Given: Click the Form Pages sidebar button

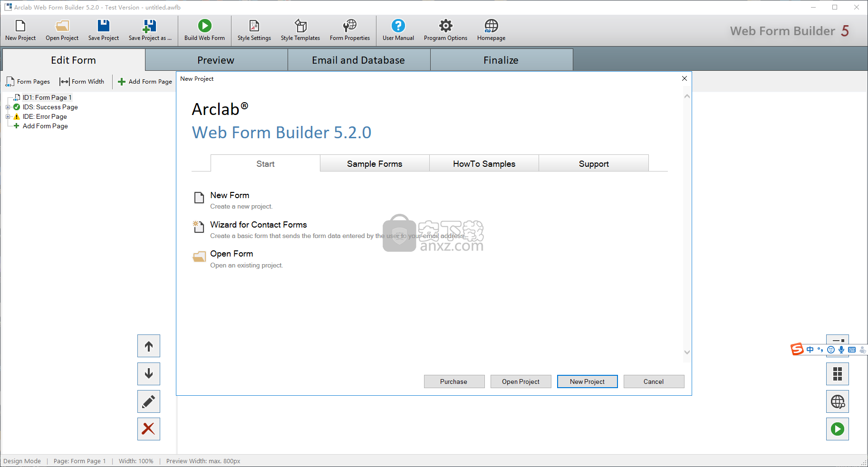Looking at the screenshot, I should (28, 82).
